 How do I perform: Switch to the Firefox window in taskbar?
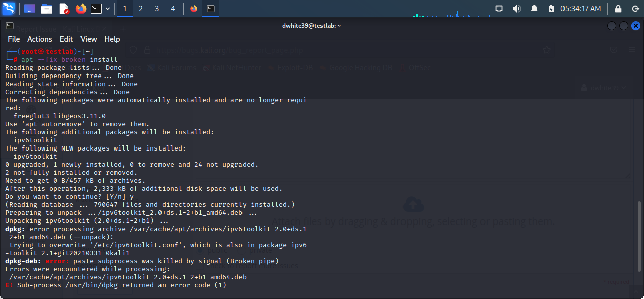pyautogui.click(x=194, y=9)
